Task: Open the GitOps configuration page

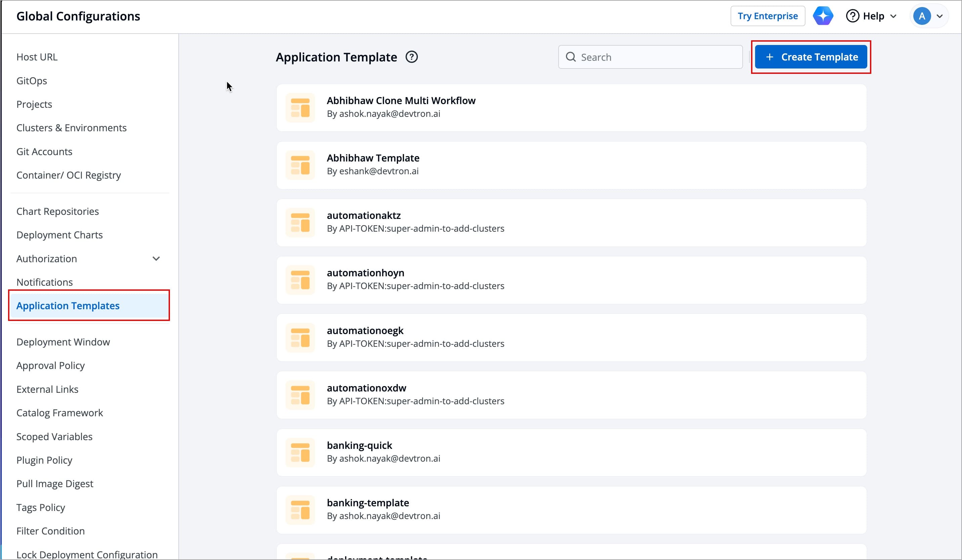Action: (x=32, y=81)
